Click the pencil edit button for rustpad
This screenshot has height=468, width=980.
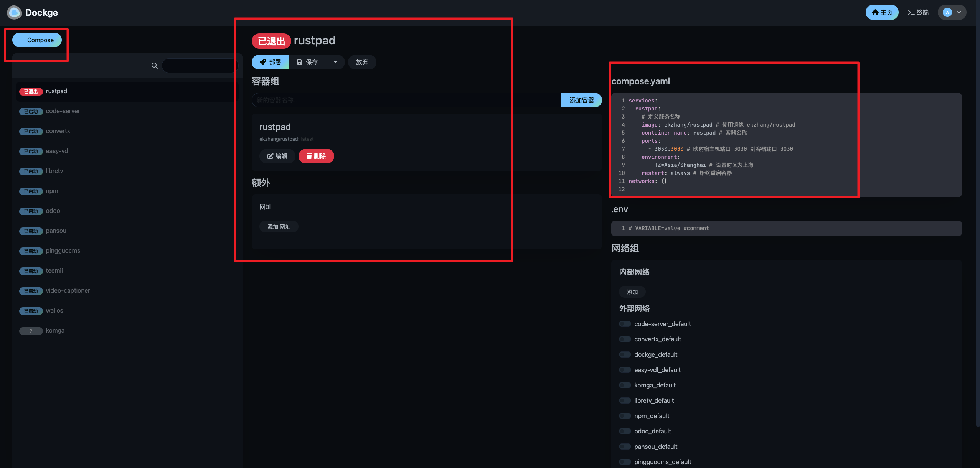tap(277, 156)
